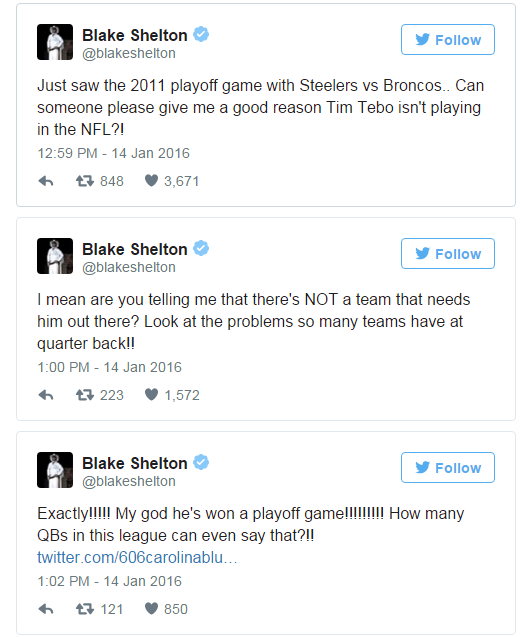This screenshot has height=637, width=523.
Task: Like the tweet with 1,572 likes
Action: (x=151, y=394)
